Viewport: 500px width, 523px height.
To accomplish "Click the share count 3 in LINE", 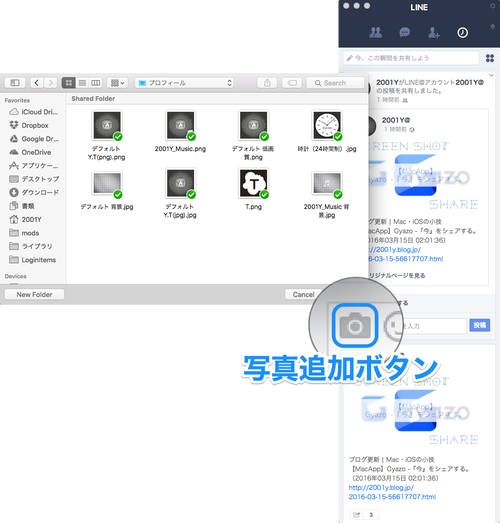I will [371, 514].
